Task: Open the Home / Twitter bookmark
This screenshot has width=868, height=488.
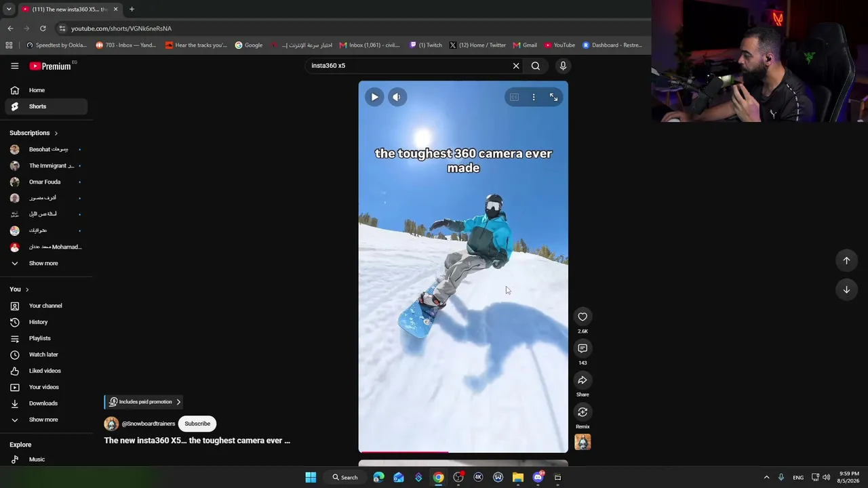Action: 477,45
